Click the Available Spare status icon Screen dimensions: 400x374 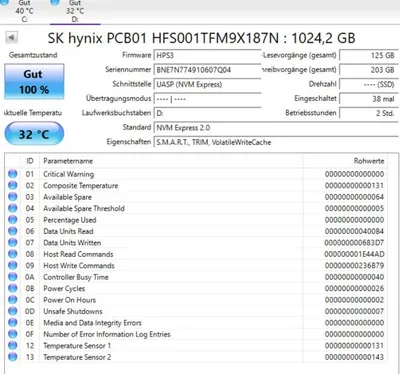point(13,197)
